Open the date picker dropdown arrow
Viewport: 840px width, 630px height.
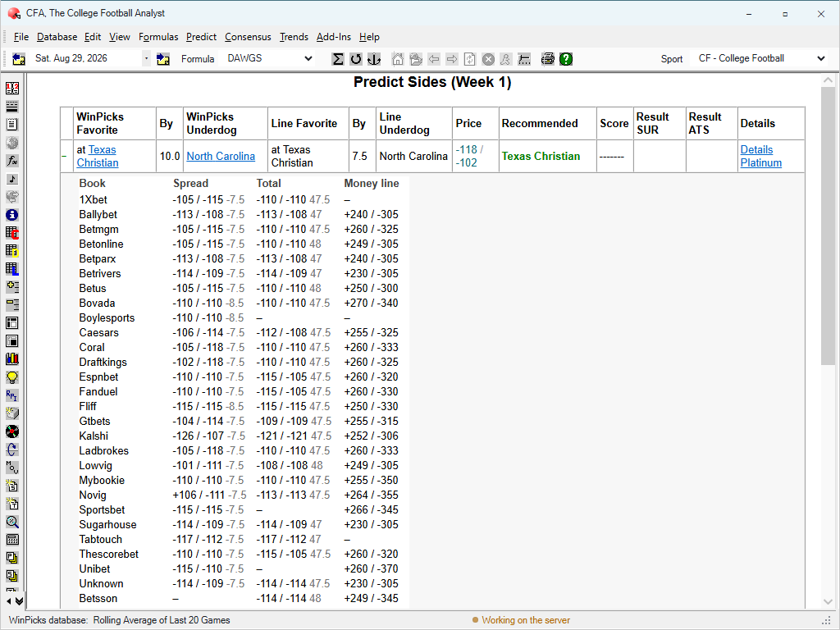point(146,58)
